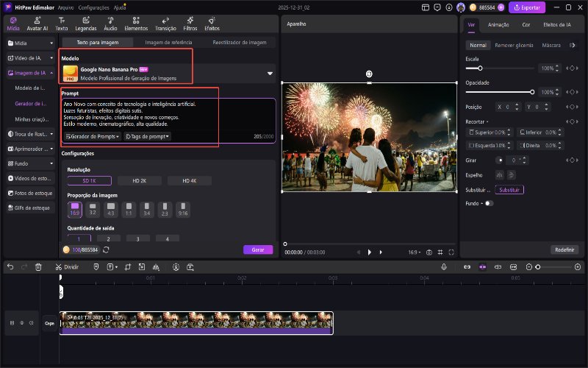
Task: Collapse the Imagem de IA sidebar section
Action: [x=51, y=73]
